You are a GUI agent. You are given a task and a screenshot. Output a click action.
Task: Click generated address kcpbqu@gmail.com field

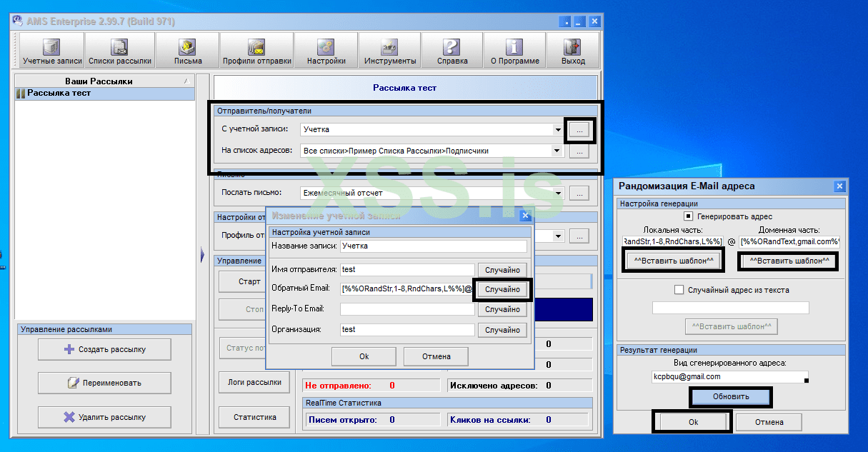pyautogui.click(x=731, y=376)
